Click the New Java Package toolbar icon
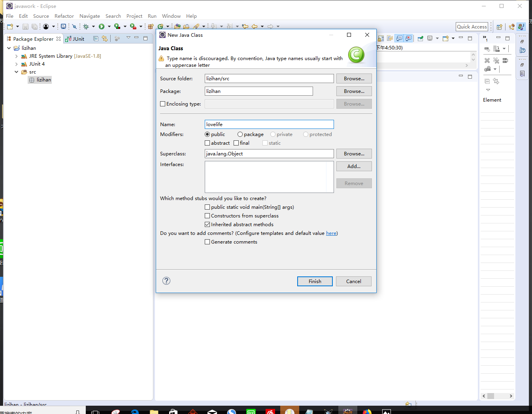532x414 pixels. pos(151,26)
